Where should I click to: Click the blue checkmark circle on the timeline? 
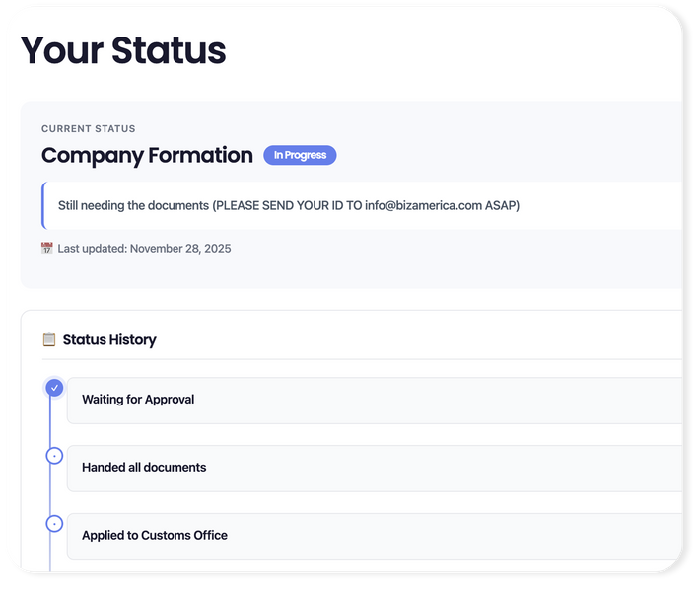[x=54, y=388]
